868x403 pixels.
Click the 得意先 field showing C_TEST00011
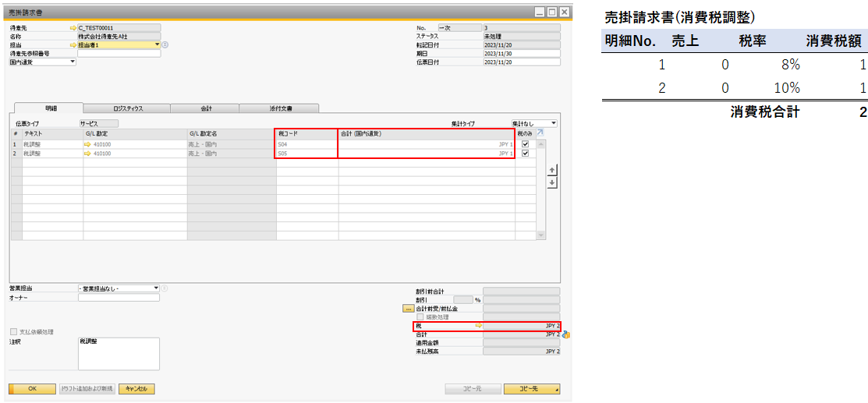[119, 27]
